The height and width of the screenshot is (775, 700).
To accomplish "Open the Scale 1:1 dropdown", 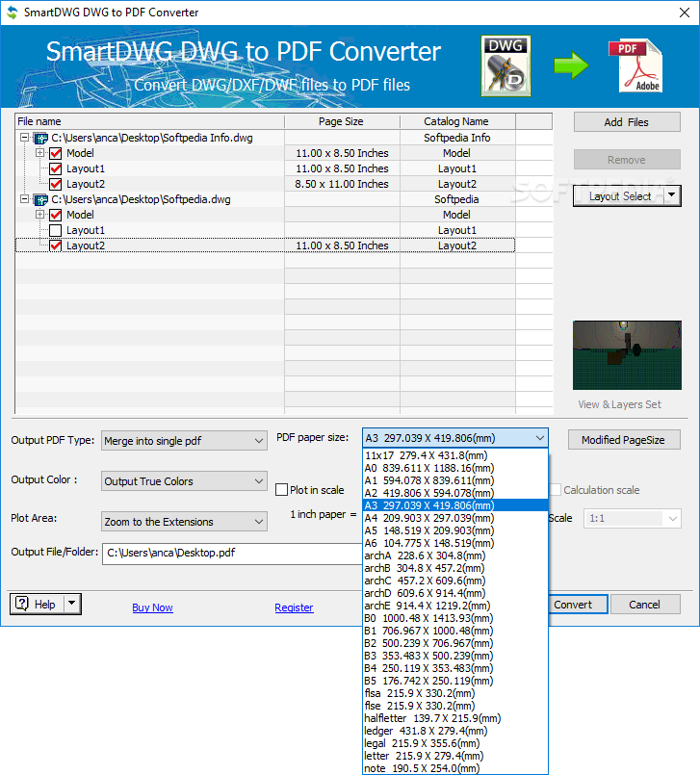I will pos(673,519).
